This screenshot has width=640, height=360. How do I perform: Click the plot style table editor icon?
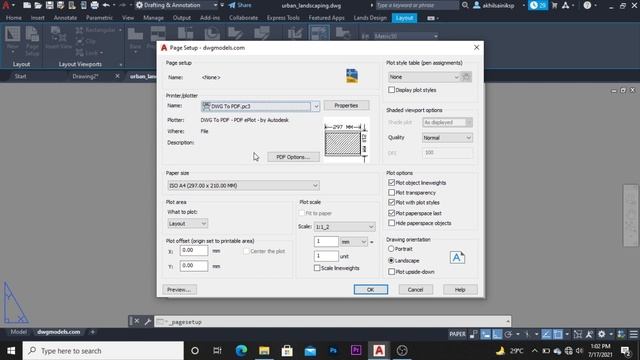click(466, 77)
